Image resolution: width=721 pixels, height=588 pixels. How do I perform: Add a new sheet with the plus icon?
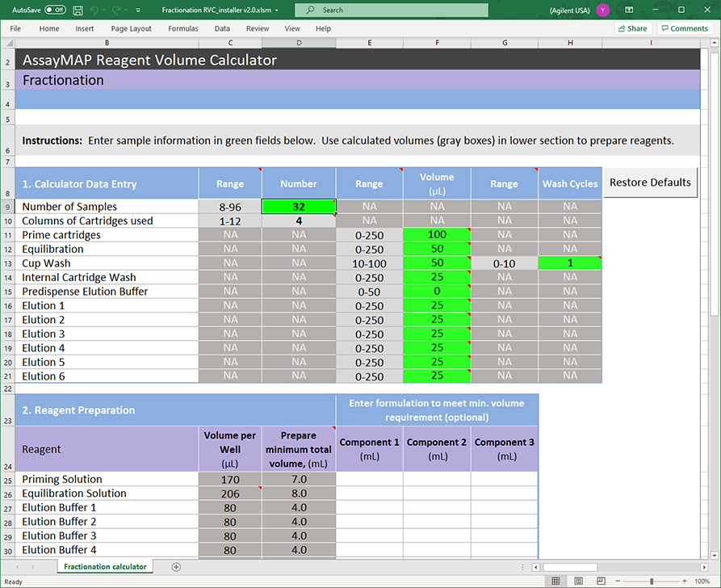[176, 567]
